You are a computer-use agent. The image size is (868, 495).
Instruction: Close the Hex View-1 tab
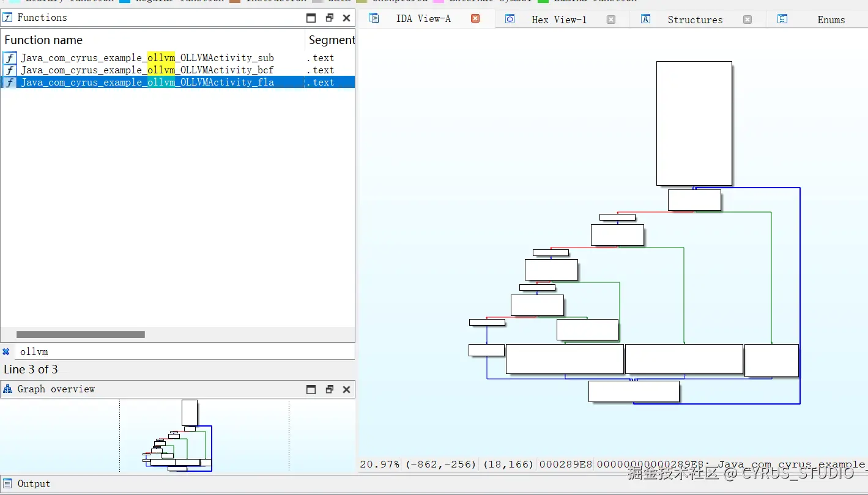611,20
